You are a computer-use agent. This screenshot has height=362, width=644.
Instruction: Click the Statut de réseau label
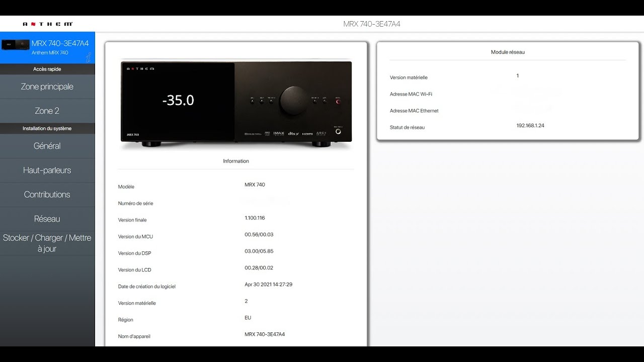point(408,128)
